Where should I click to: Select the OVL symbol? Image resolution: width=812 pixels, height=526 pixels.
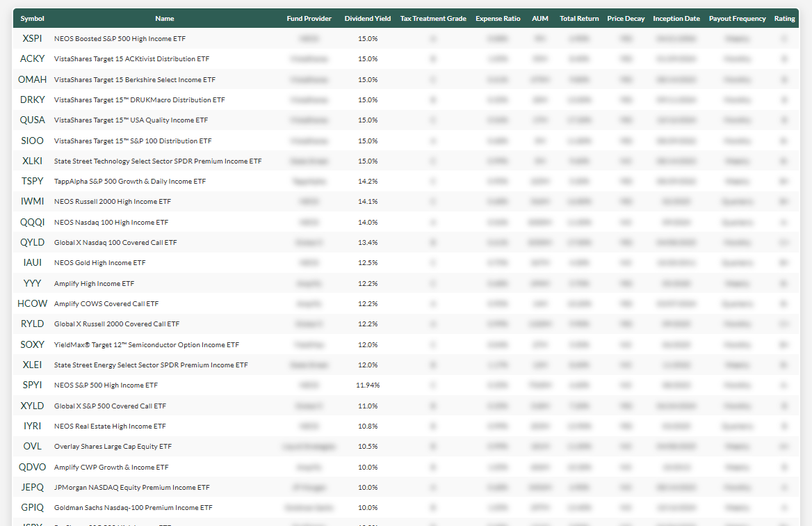(x=32, y=446)
